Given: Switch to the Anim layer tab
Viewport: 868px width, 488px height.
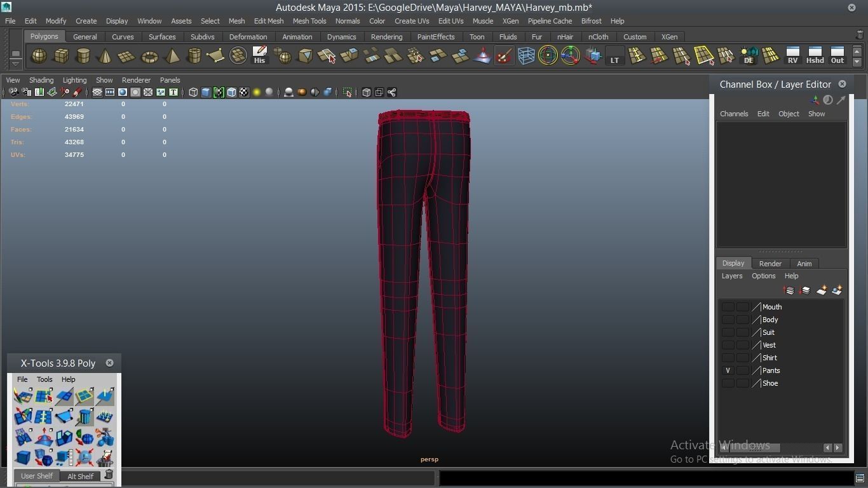Looking at the screenshot, I should click(x=804, y=263).
